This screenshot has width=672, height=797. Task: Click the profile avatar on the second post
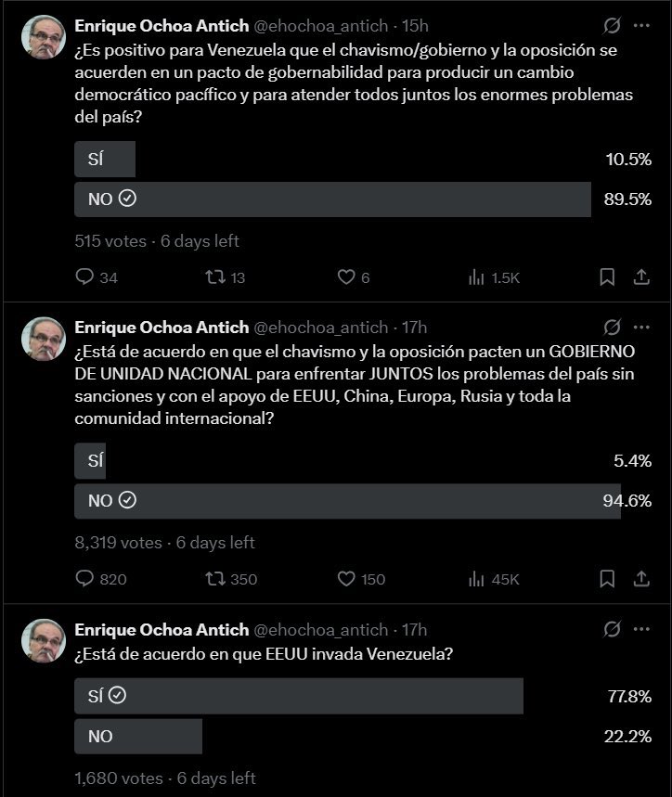[x=43, y=340]
